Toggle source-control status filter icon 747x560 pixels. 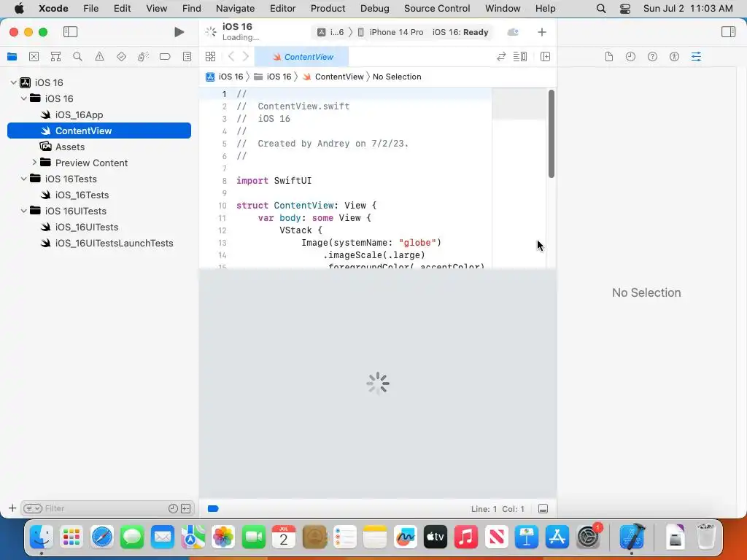point(186,508)
